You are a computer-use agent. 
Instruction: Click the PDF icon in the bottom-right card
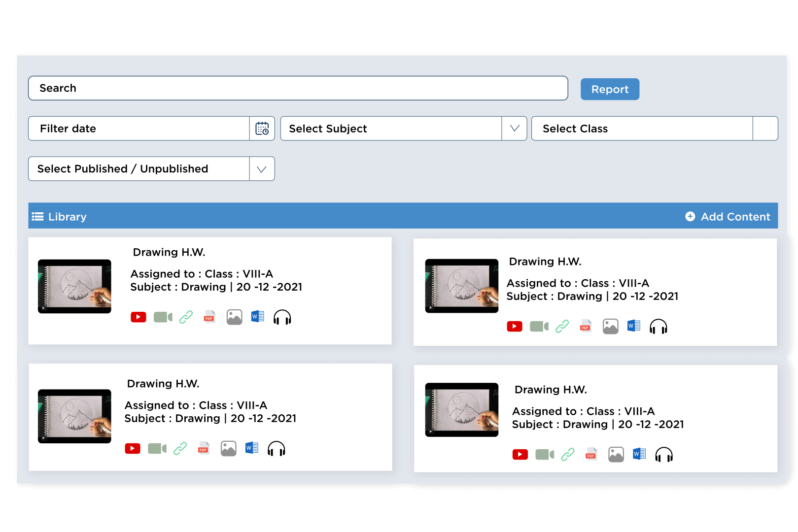coord(591,454)
